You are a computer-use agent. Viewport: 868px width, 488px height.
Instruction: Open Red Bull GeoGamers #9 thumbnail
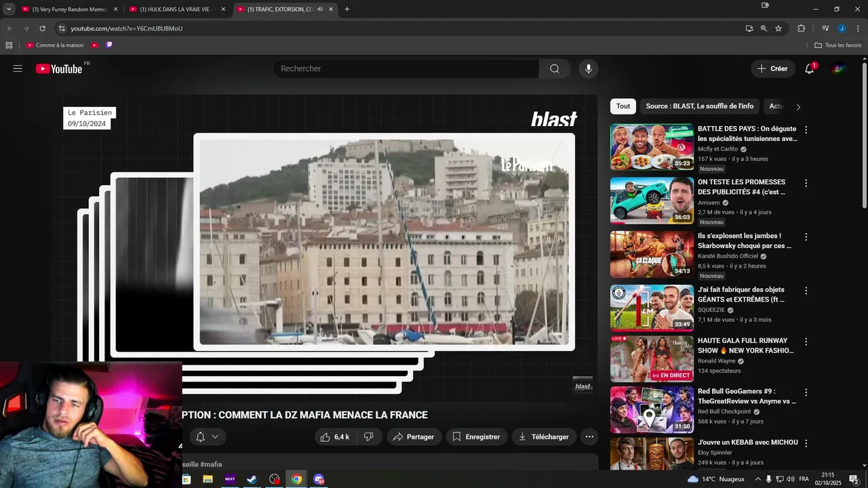pyautogui.click(x=652, y=409)
